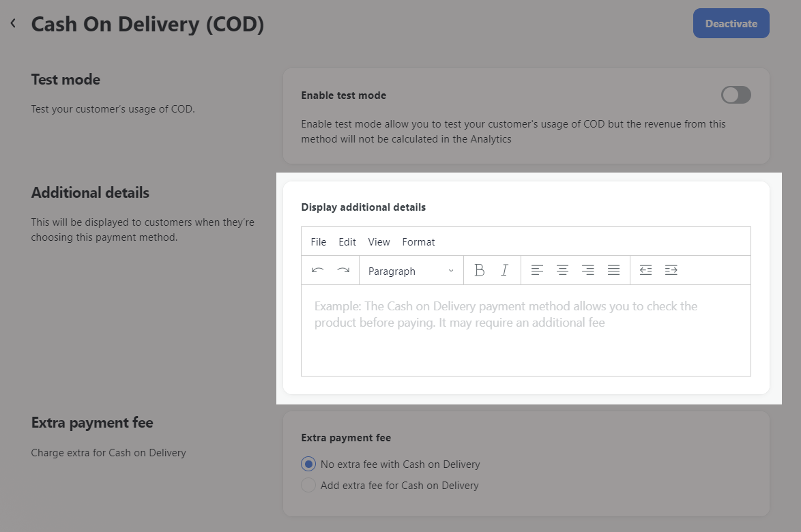The image size is (801, 532).
Task: Toggle the Enable test mode switch
Action: point(736,95)
